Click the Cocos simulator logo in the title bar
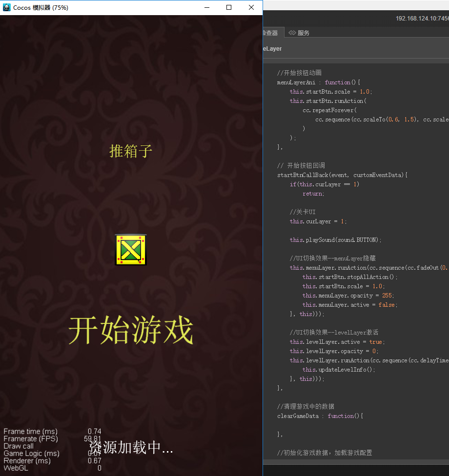This screenshot has width=449, height=476. tap(6, 7)
